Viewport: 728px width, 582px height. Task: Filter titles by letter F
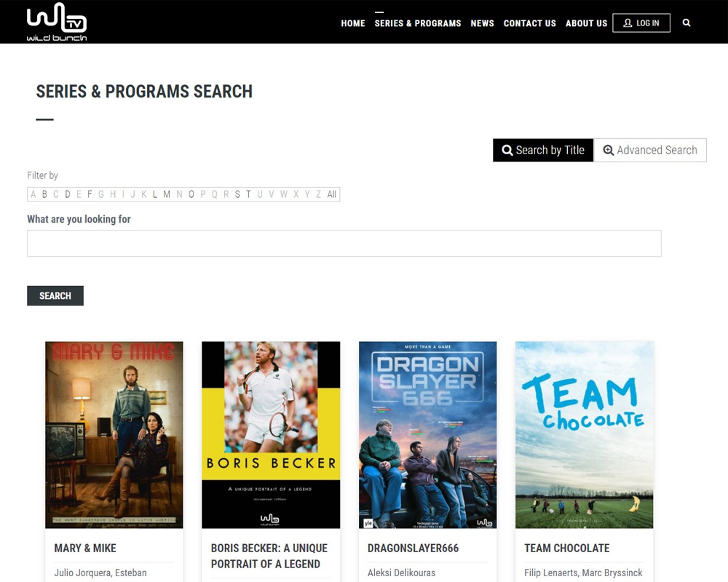(90, 194)
